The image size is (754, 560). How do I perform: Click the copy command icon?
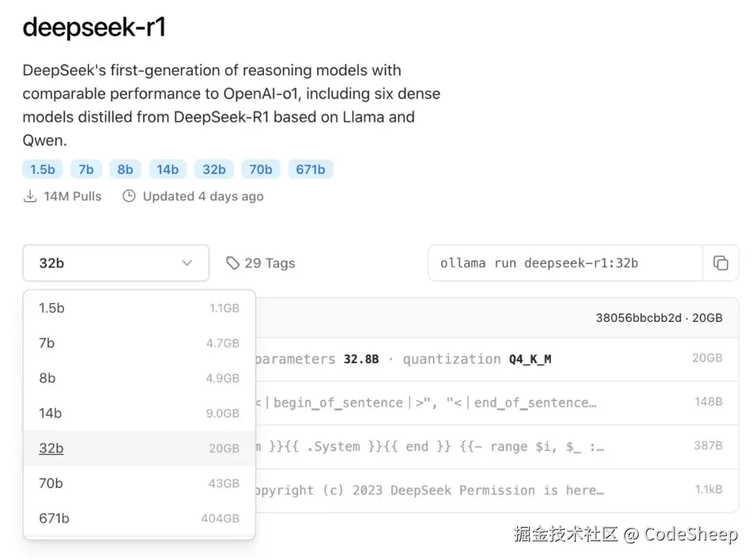click(720, 263)
